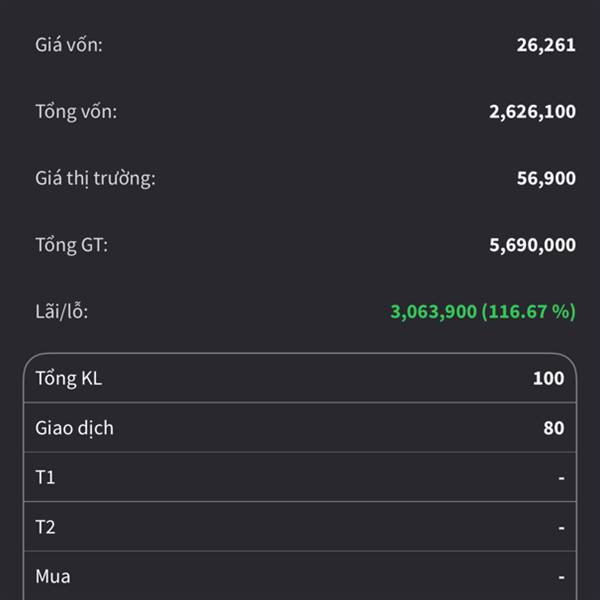Tap the 26,261 cost price value
This screenshot has height=600, width=600.
[x=546, y=45]
